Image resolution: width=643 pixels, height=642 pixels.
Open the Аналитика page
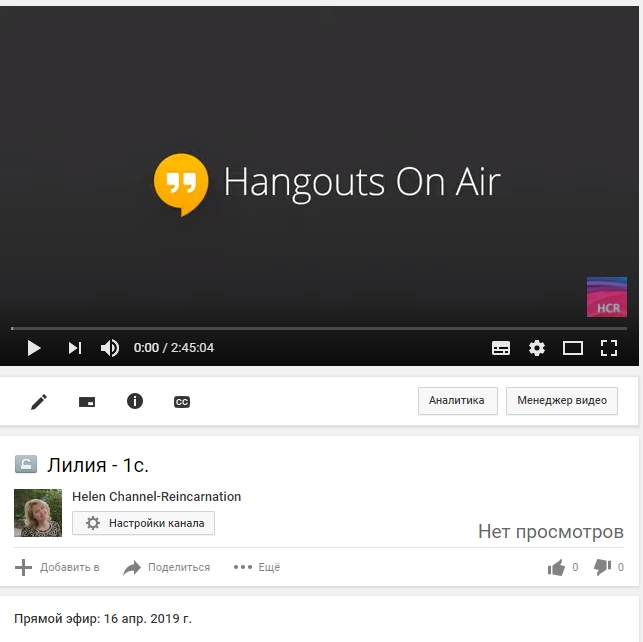(x=456, y=401)
